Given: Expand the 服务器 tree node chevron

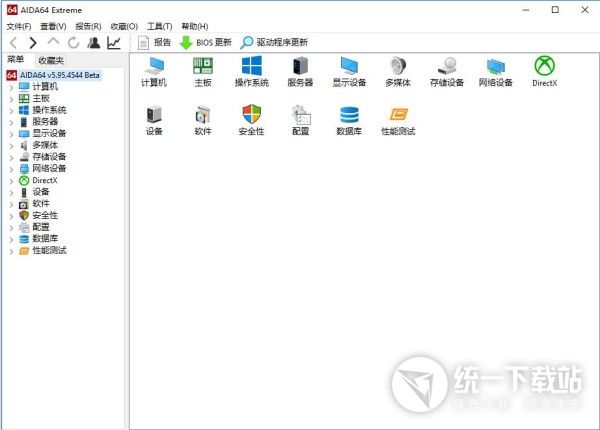Looking at the screenshot, I should 11,122.
